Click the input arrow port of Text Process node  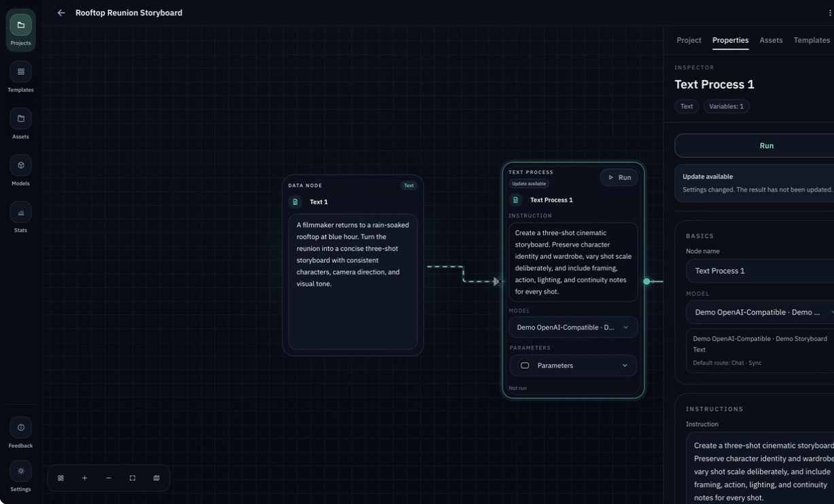(x=497, y=281)
